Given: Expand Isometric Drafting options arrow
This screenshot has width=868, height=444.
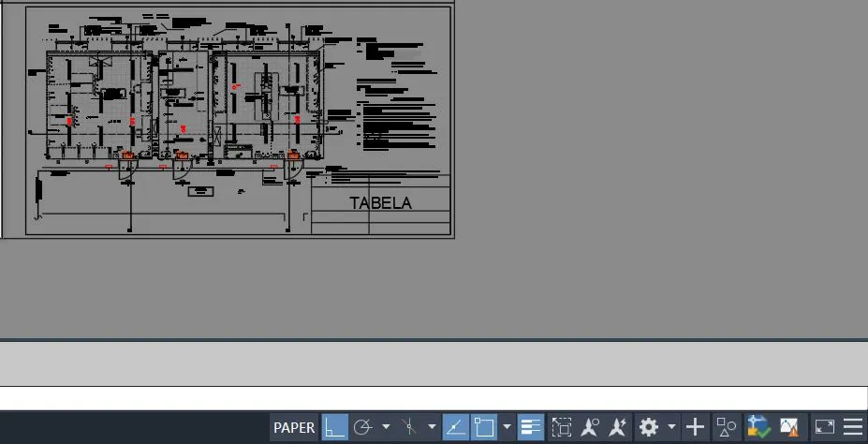Looking at the screenshot, I should tap(432, 428).
